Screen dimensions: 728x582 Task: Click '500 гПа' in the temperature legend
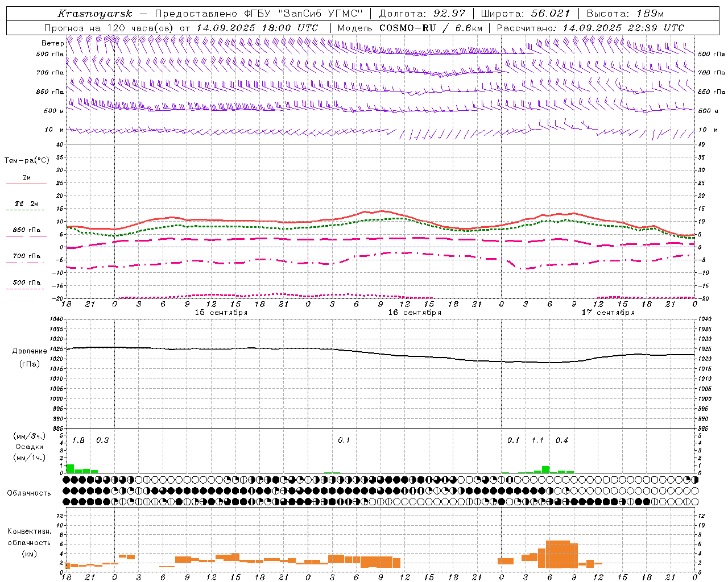tap(26, 282)
